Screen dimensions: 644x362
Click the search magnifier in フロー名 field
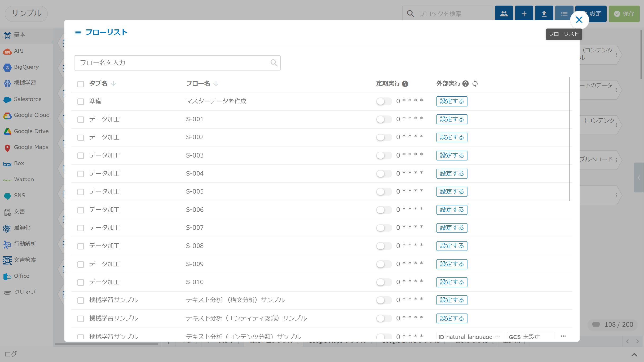(274, 63)
